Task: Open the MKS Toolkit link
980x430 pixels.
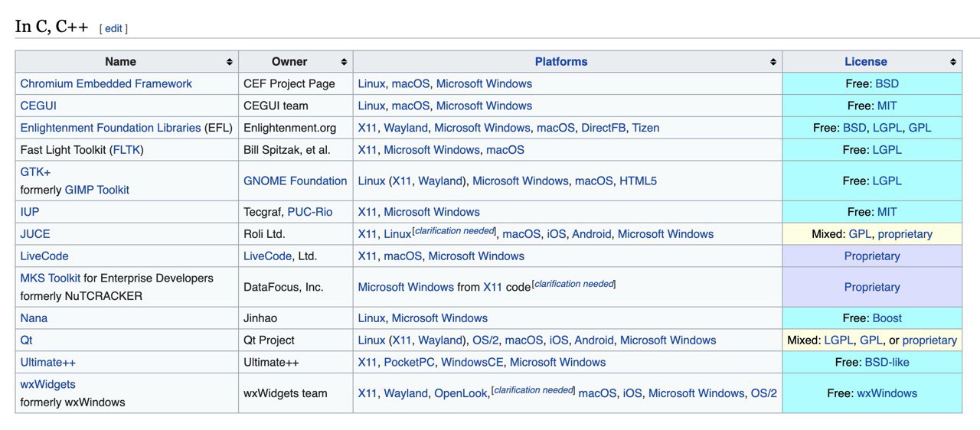Action: point(50,278)
